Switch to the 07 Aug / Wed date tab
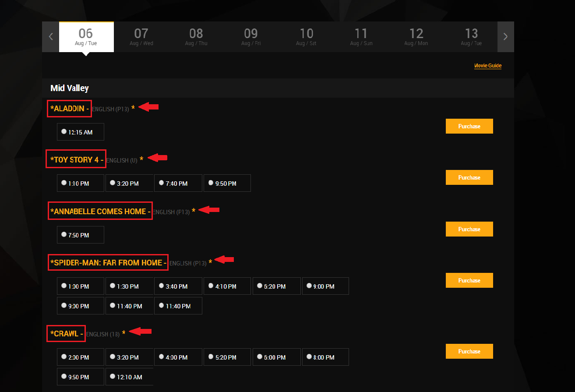Viewport: 575px width, 392px height. tap(141, 37)
